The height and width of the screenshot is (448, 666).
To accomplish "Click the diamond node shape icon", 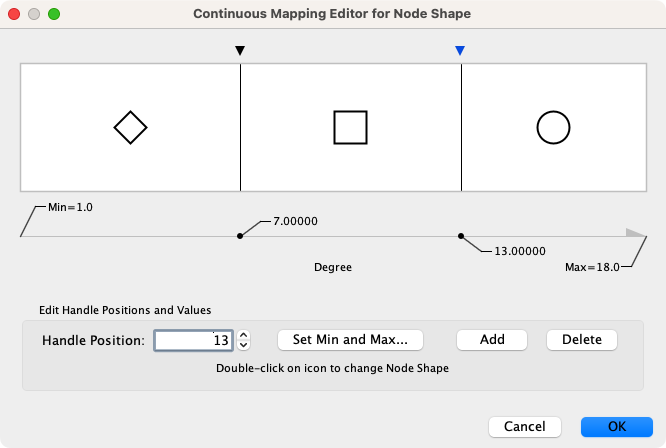I will tap(130, 127).
